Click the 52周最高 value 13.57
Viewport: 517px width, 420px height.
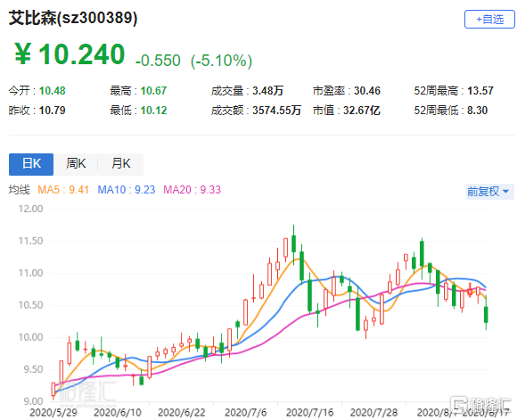click(480, 91)
